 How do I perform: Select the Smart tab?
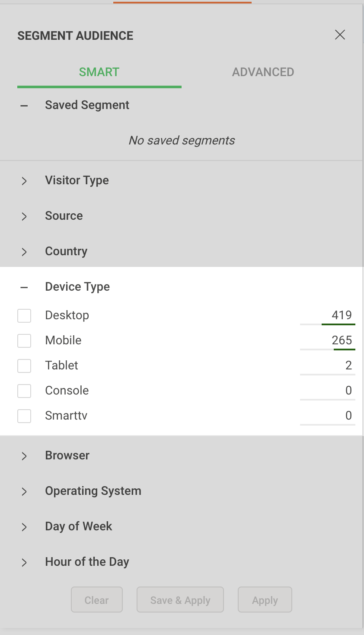tap(99, 72)
